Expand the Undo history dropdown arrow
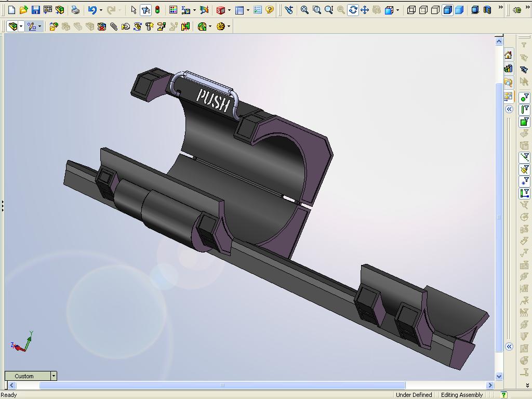The width and height of the screenshot is (532, 399). point(100,10)
